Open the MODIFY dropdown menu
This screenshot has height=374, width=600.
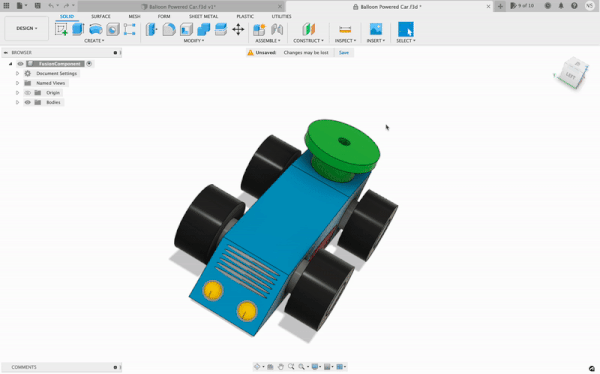(x=194, y=41)
